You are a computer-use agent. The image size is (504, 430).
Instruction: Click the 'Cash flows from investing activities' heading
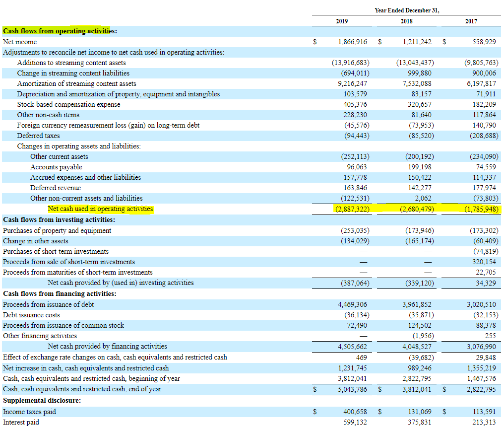click(59, 219)
